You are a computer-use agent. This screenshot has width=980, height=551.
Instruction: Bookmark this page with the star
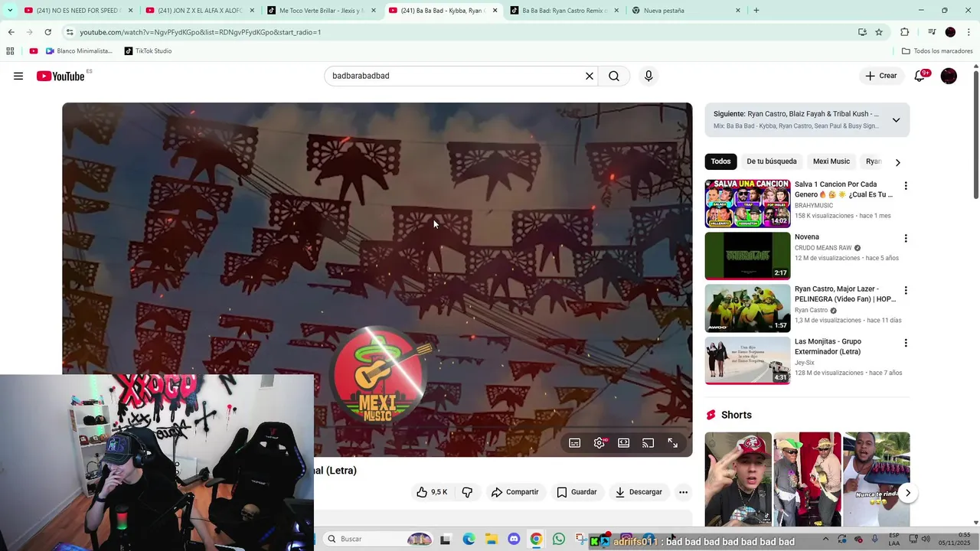tap(879, 32)
